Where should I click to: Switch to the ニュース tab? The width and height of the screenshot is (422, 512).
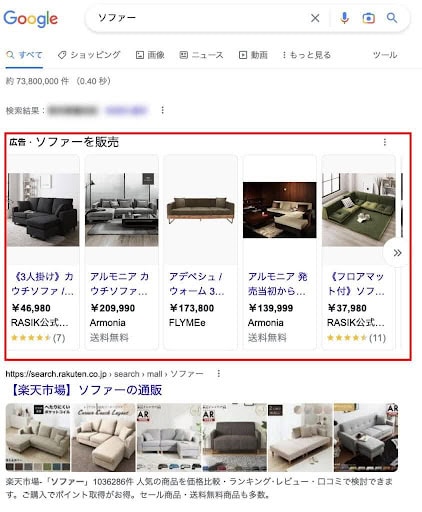(x=201, y=55)
